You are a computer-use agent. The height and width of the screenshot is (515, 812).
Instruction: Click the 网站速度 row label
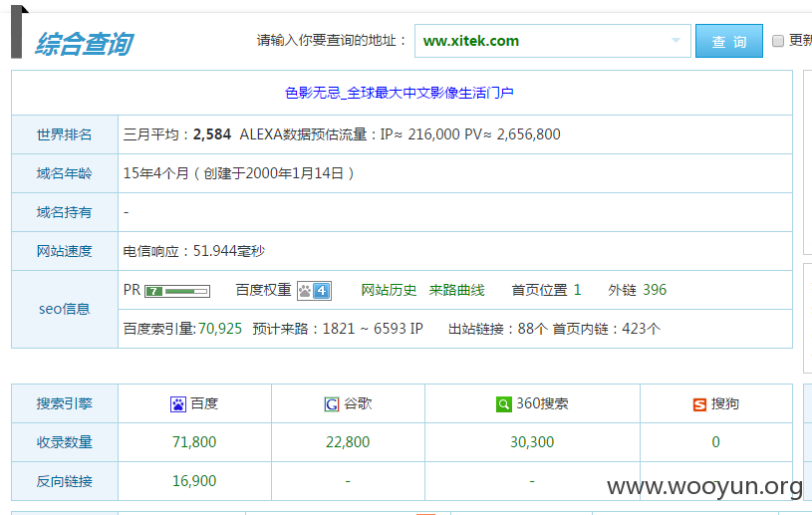(x=64, y=252)
